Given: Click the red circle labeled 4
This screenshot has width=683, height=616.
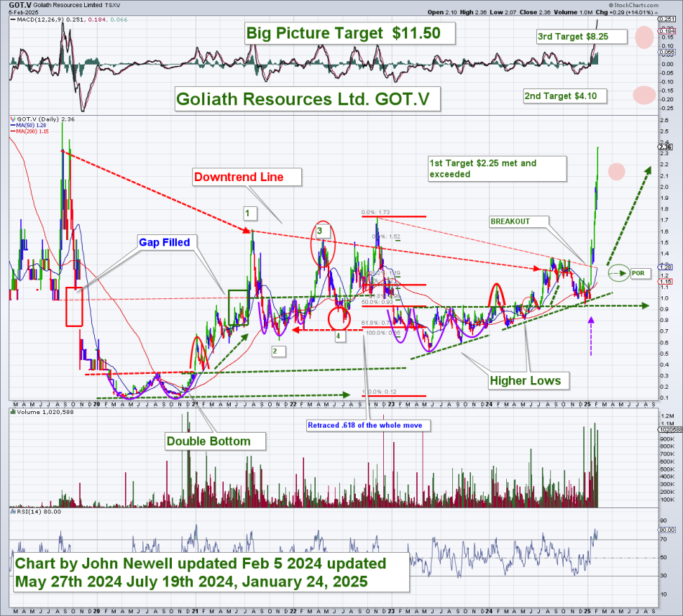Looking at the screenshot, I should 339,318.
